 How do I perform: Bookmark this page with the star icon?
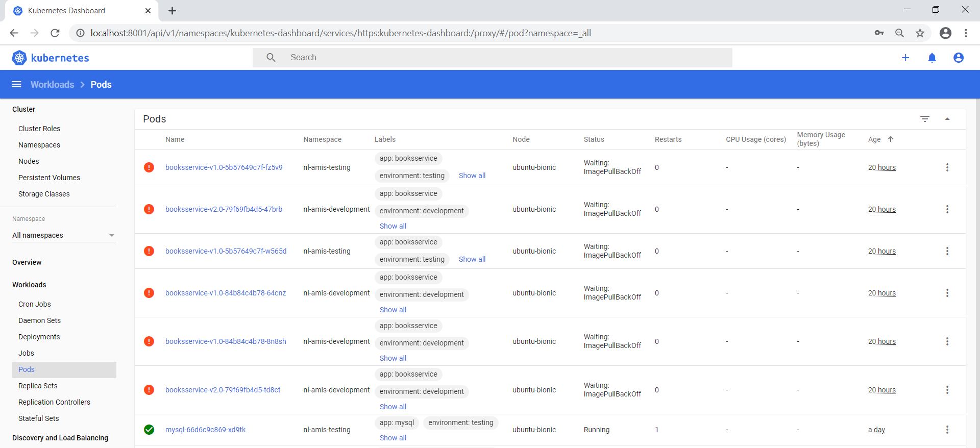click(920, 33)
